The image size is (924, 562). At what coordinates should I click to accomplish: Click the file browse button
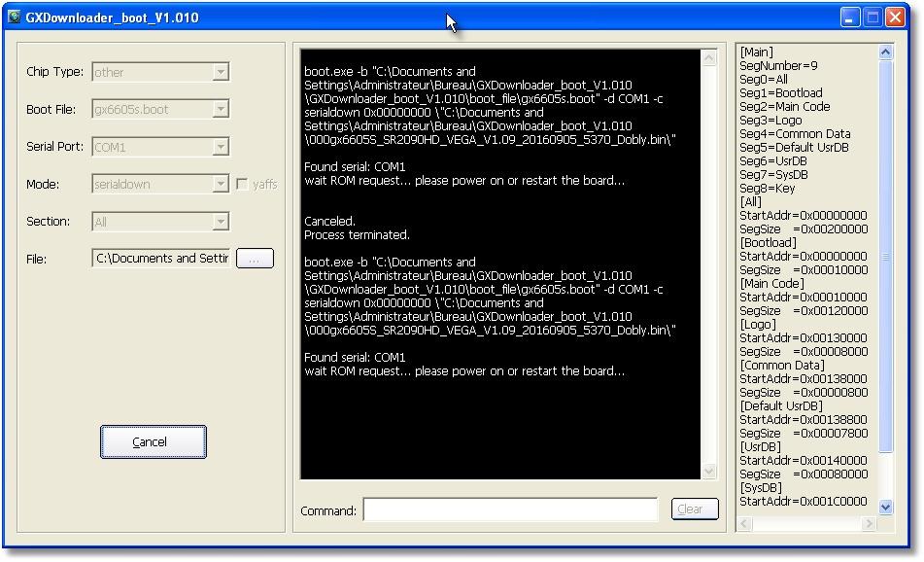click(x=255, y=259)
